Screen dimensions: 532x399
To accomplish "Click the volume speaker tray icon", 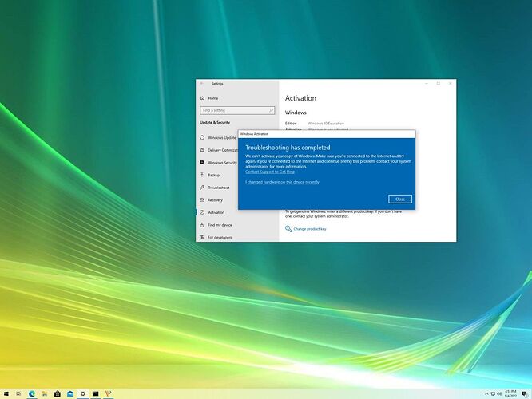I will (x=499, y=393).
